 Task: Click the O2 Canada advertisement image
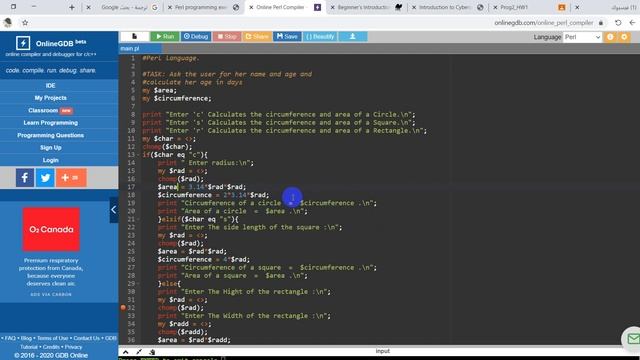tap(51, 229)
